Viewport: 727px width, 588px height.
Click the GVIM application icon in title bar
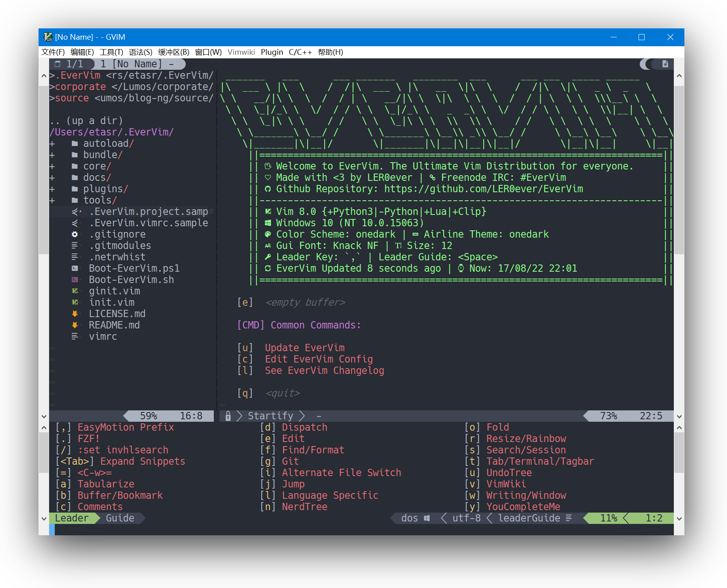point(48,37)
